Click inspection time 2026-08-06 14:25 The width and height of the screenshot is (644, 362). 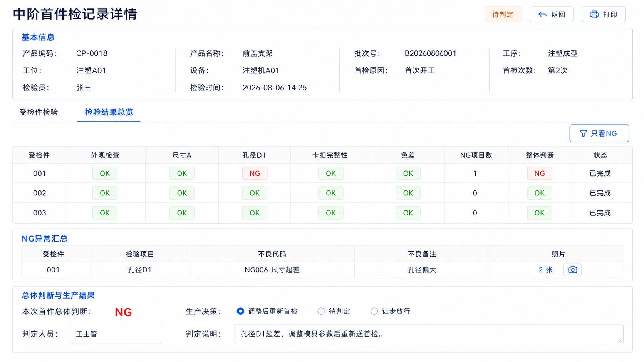[275, 88]
